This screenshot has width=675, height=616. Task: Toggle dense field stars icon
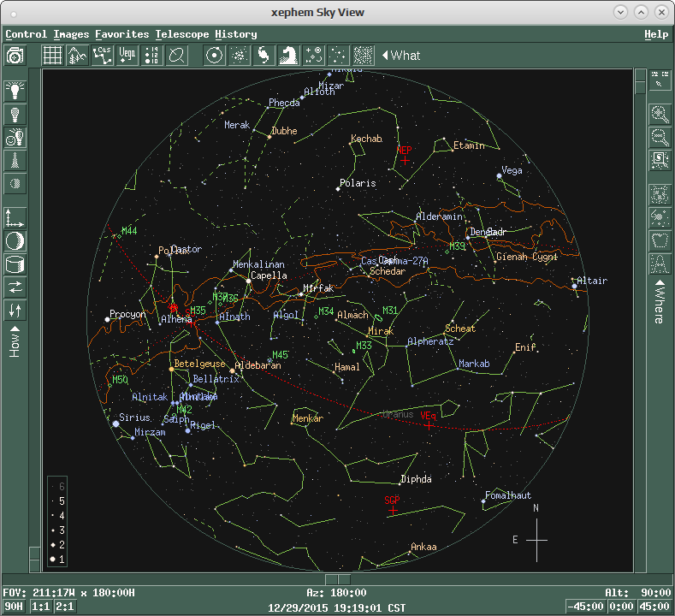click(x=363, y=56)
